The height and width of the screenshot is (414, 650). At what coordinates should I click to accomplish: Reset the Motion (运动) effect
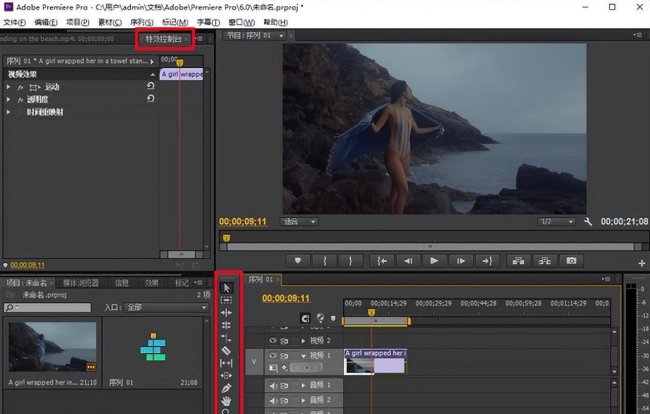[x=150, y=86]
